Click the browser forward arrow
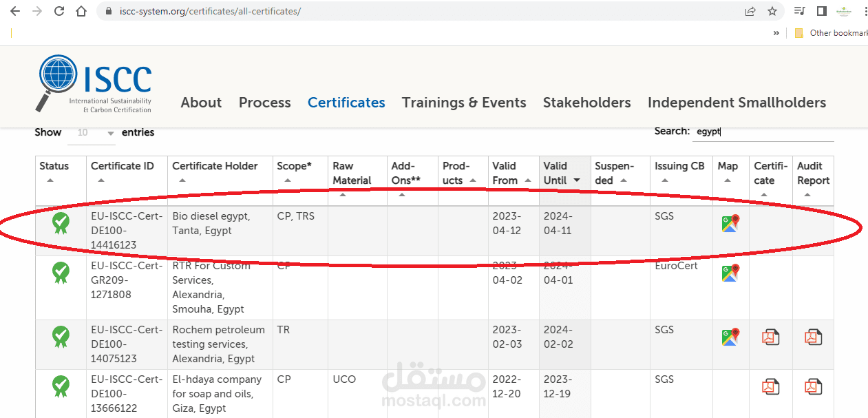The width and height of the screenshot is (868, 418). click(x=37, y=11)
